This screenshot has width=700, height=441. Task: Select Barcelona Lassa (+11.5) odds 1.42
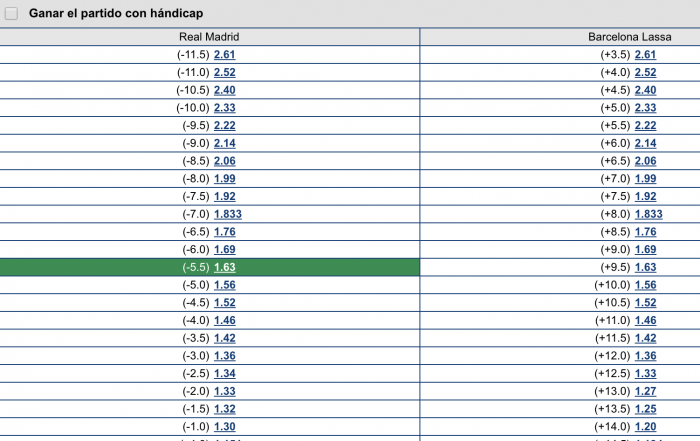646,338
